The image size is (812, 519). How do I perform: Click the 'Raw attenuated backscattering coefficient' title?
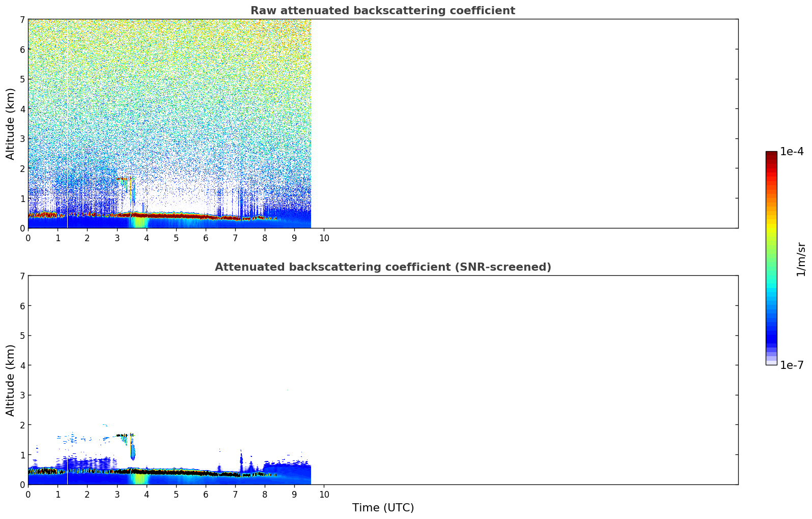pos(382,11)
